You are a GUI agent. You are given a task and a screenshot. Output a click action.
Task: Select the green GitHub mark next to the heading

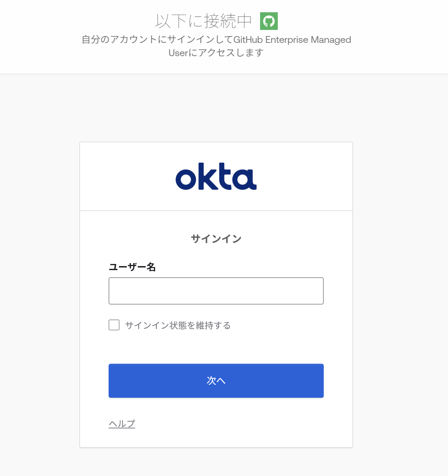coord(269,21)
